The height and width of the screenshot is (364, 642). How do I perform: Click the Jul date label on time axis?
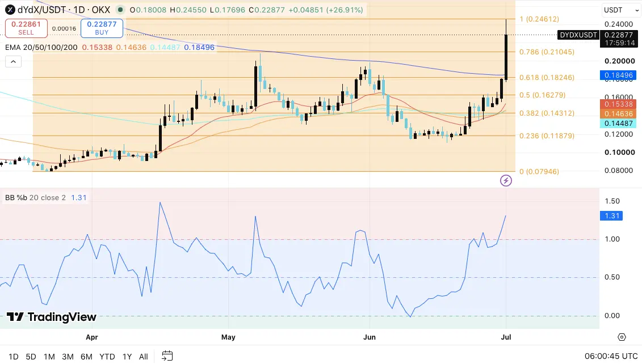(x=506, y=337)
